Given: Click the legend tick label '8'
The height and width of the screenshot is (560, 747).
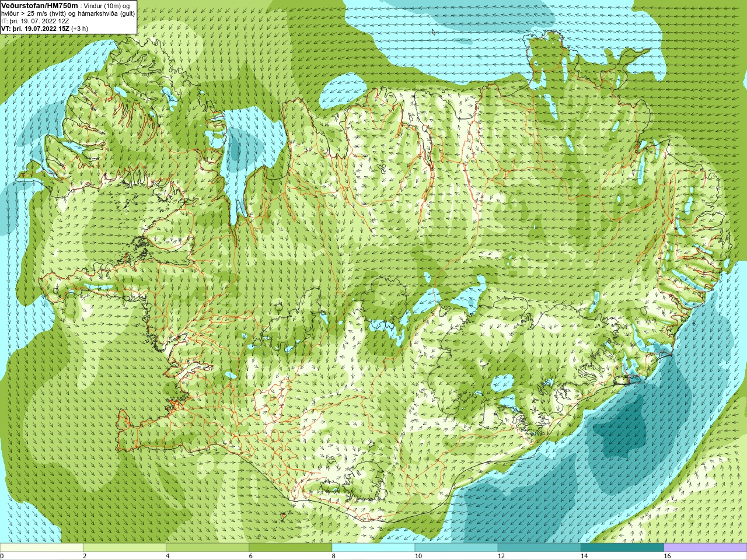Looking at the screenshot, I should click(334, 556).
